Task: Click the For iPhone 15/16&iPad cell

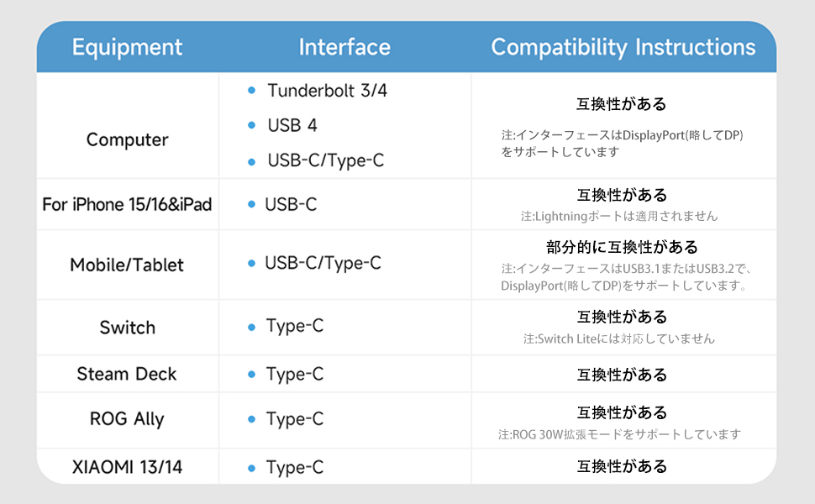Action: coord(127,204)
